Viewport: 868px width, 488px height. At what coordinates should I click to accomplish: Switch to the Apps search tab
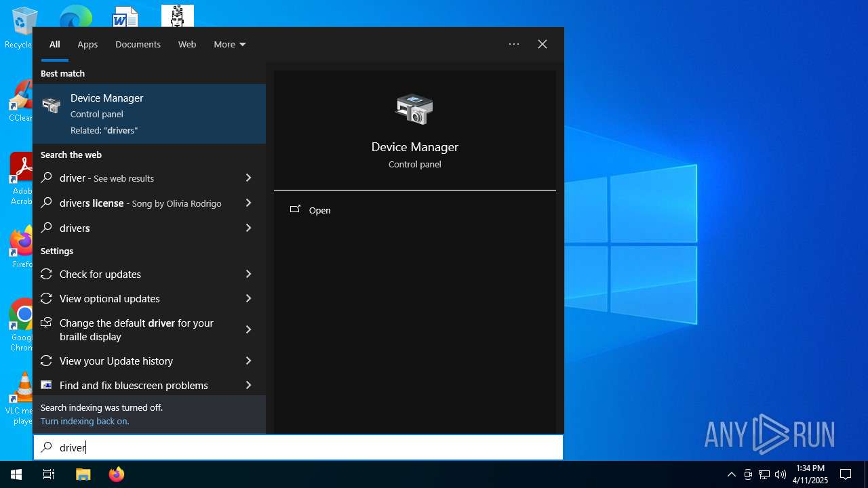point(87,44)
